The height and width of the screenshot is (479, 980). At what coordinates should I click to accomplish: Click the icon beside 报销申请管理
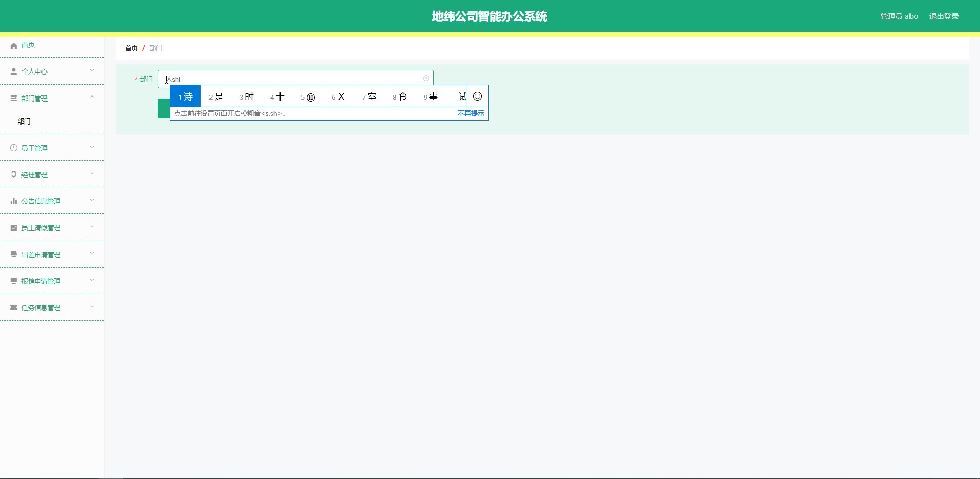[x=14, y=281]
